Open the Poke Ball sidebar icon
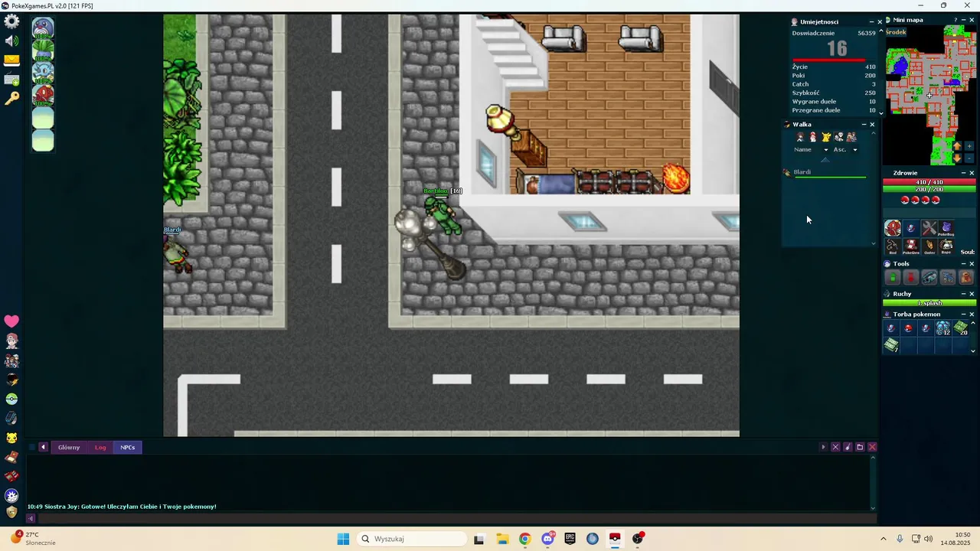Image resolution: width=980 pixels, height=551 pixels. tap(11, 399)
